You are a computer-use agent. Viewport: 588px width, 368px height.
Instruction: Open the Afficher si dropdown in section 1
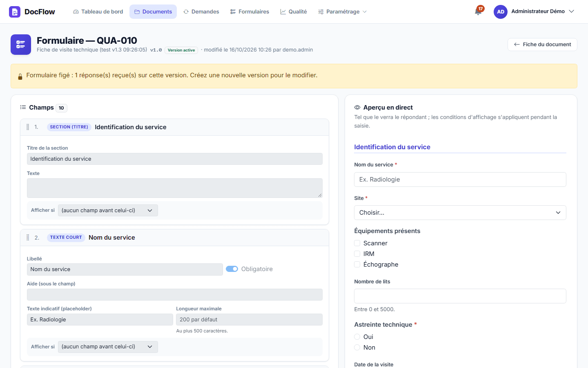[x=108, y=211]
